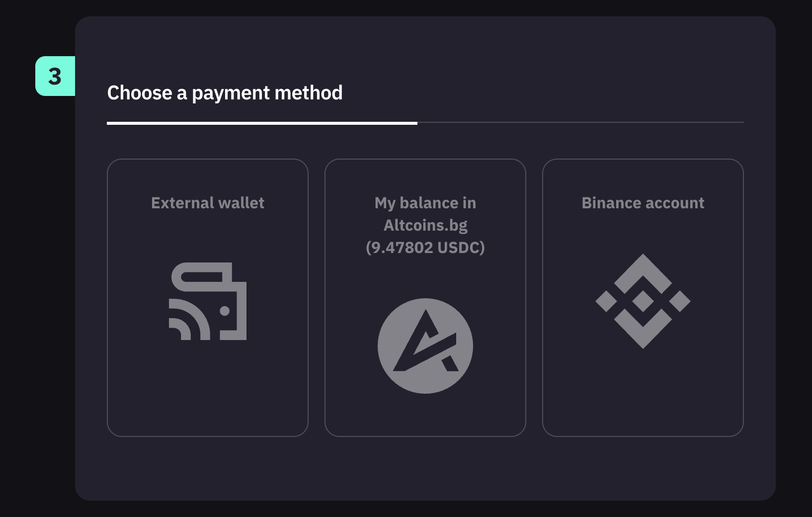The width and height of the screenshot is (812, 517).
Task: Click the white filled progress bar segment
Action: coord(262,123)
